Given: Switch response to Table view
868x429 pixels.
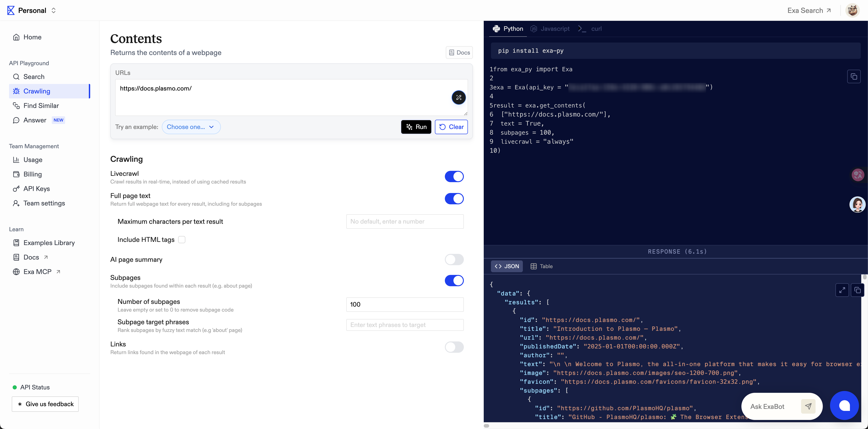Looking at the screenshot, I should [542, 267].
